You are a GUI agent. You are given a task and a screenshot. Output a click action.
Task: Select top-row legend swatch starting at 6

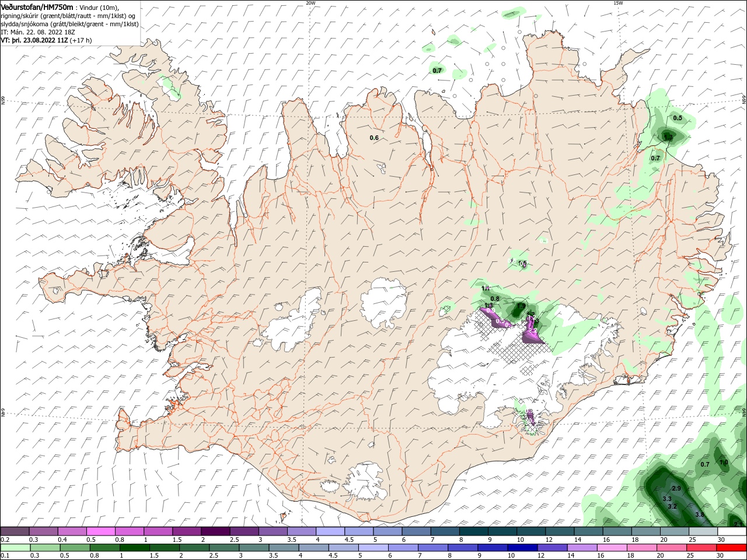click(416, 531)
